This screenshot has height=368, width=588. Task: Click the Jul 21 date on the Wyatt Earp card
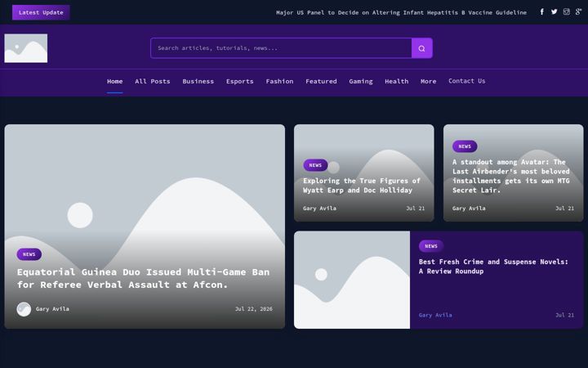(415, 208)
